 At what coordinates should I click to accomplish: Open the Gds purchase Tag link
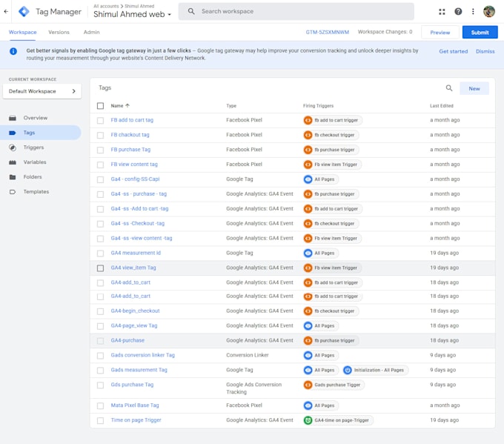(x=132, y=385)
